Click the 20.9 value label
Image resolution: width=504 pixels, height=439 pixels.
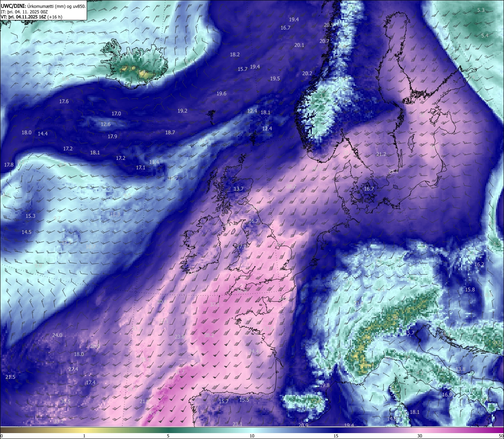303,425
